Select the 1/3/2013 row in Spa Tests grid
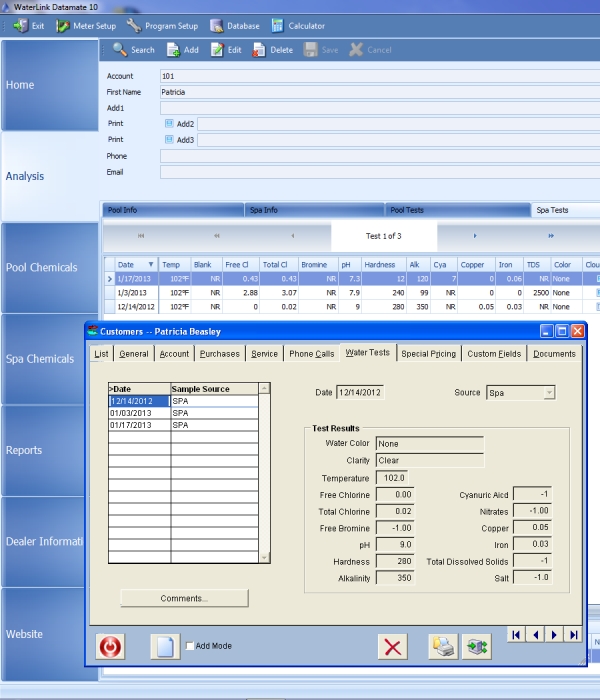600x700 pixels. 352,293
